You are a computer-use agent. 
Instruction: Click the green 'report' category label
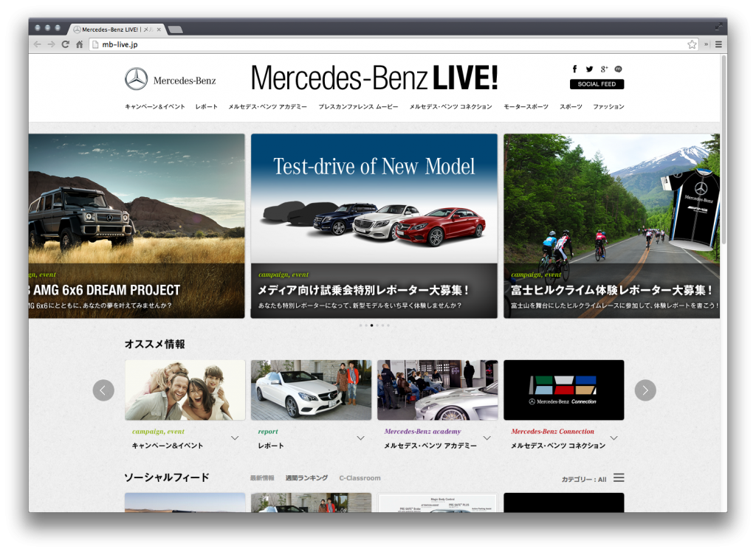[268, 432]
